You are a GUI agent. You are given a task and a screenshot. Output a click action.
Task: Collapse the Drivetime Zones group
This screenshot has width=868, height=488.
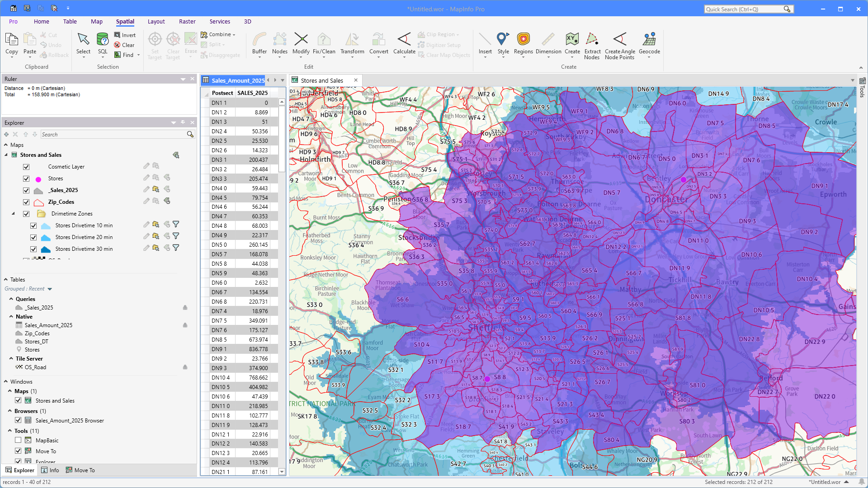click(13, 214)
